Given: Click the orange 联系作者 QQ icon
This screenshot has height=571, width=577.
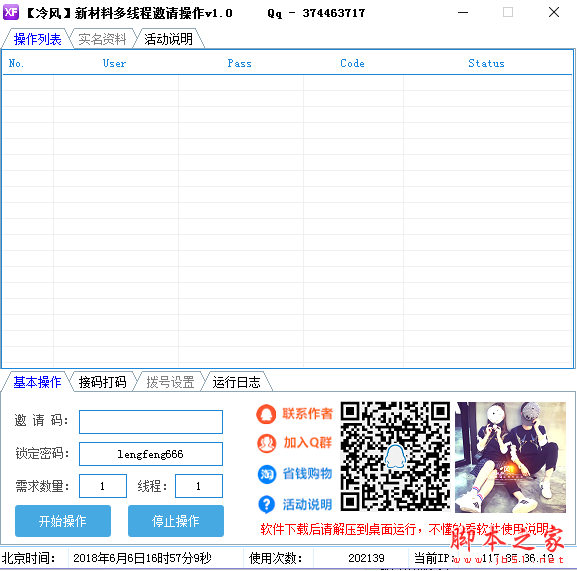Looking at the screenshot, I should [x=266, y=414].
